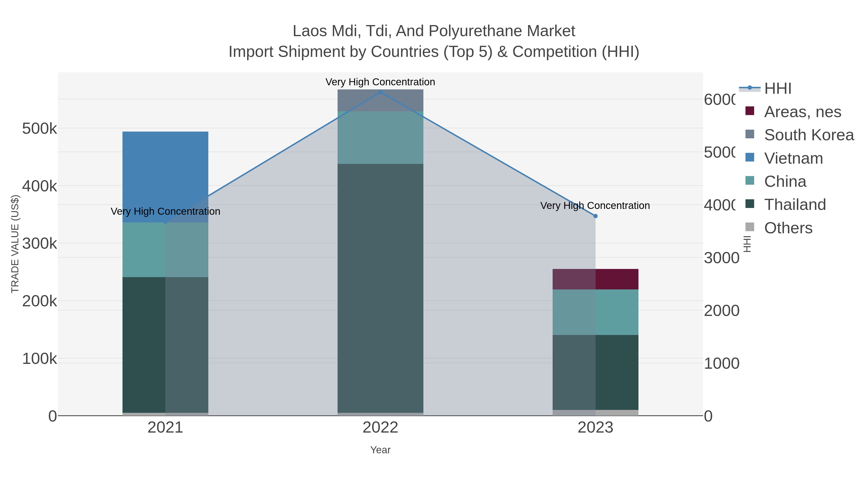Click the 3000 HHI axis tick label
This screenshot has height=488, width=868.
tap(721, 258)
